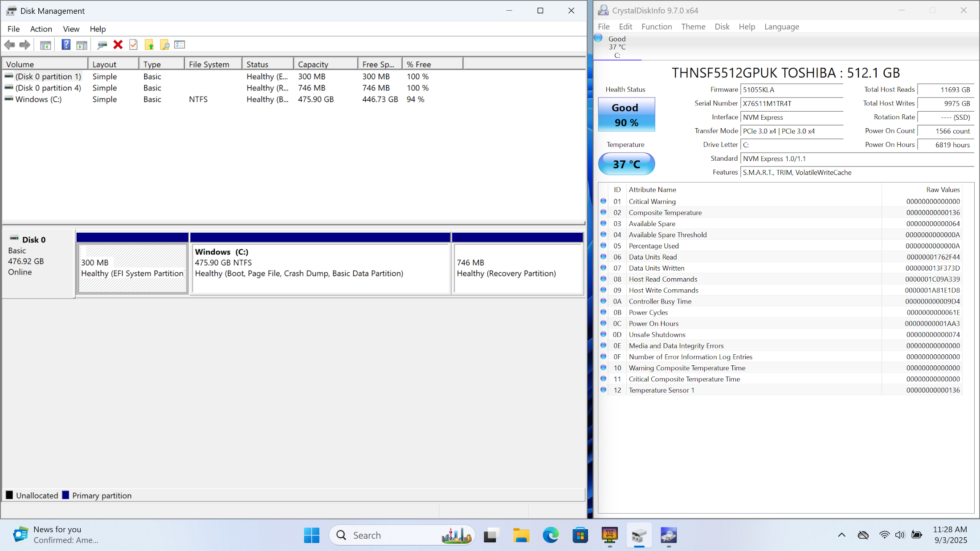Select the Composite Temperature attribute row
The width and height of the screenshot is (980, 551).
[780, 212]
